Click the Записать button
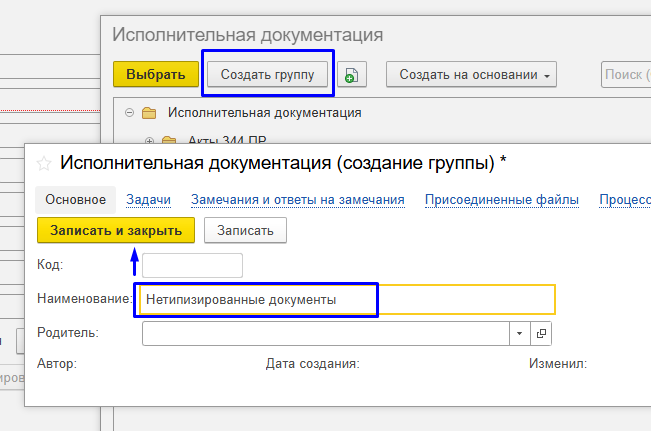The image size is (651, 431). point(245,231)
